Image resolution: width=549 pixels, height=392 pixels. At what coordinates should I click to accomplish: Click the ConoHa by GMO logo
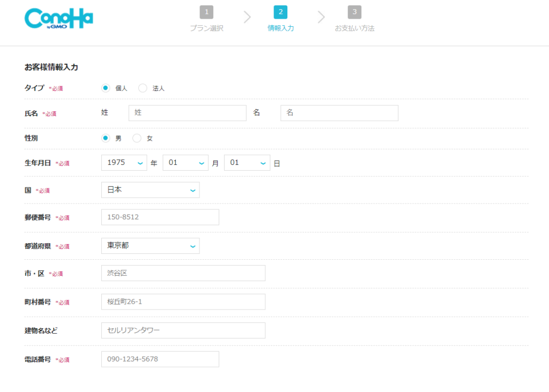(58, 19)
